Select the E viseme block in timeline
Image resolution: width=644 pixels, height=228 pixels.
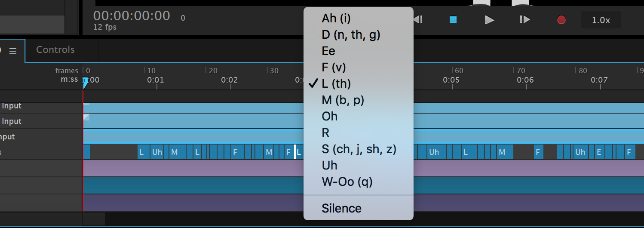pos(598,152)
